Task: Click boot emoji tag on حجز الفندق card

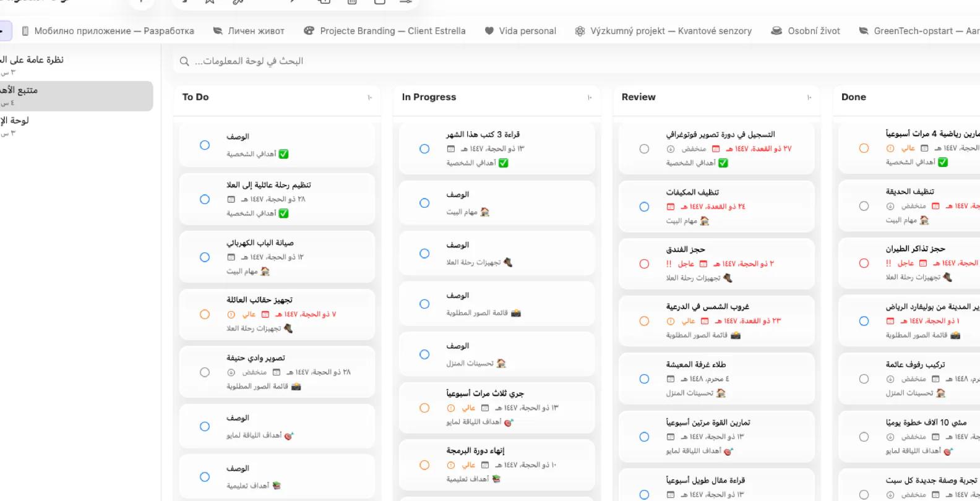Action: (x=728, y=278)
